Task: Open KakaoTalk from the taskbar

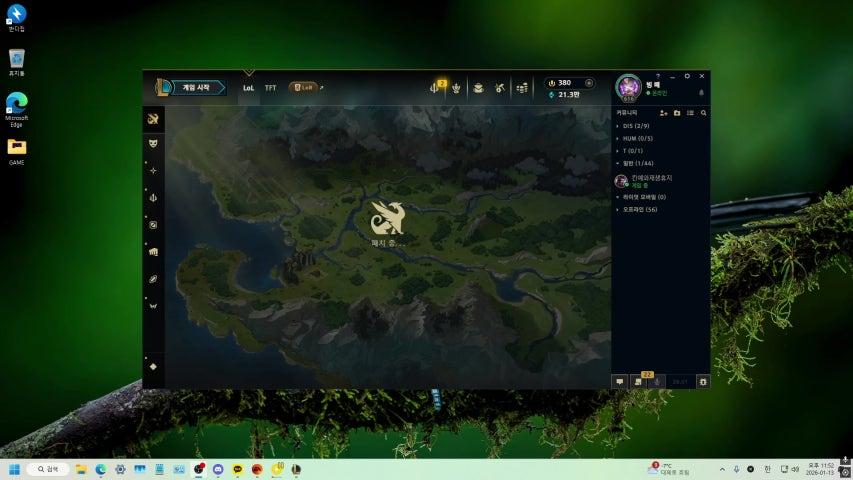Action: click(238, 469)
